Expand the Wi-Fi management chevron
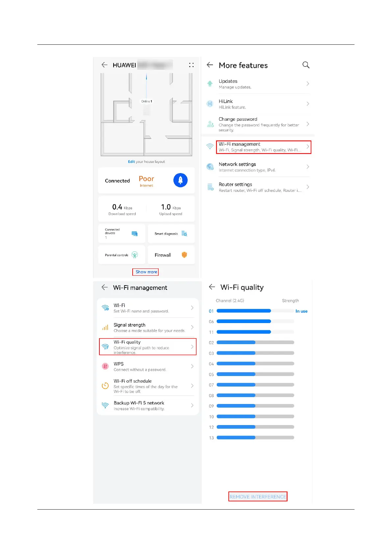 pyautogui.click(x=308, y=147)
